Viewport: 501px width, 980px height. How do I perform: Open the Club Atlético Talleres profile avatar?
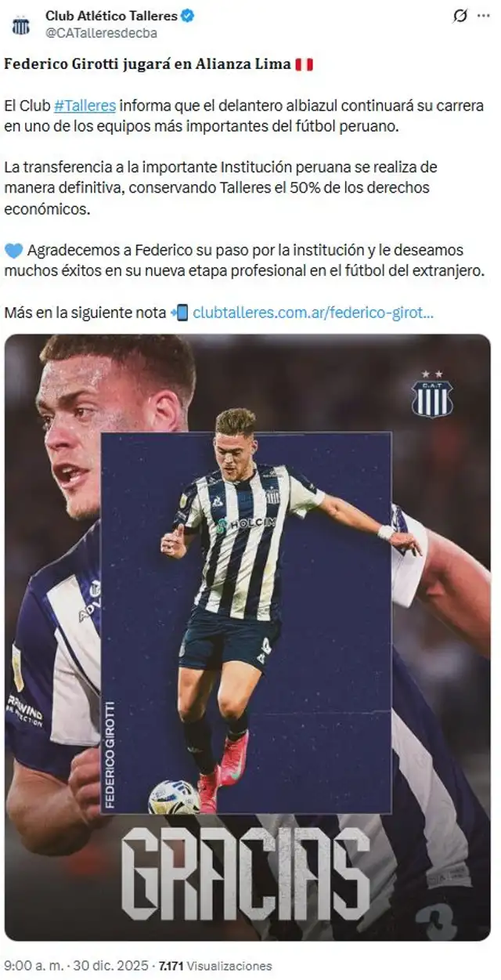(x=20, y=24)
